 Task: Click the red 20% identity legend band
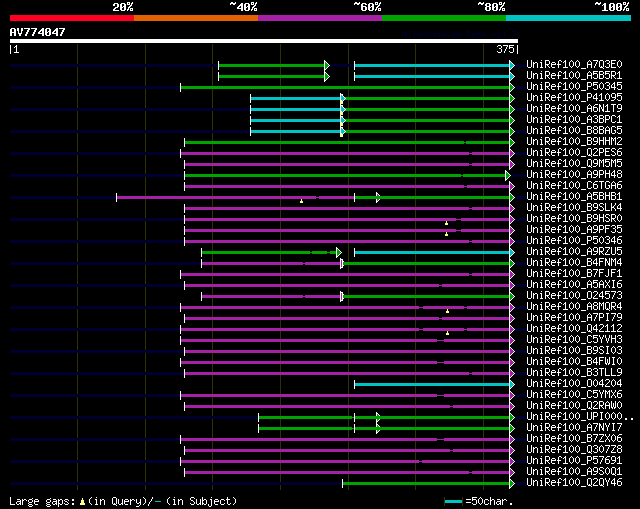coord(72,18)
